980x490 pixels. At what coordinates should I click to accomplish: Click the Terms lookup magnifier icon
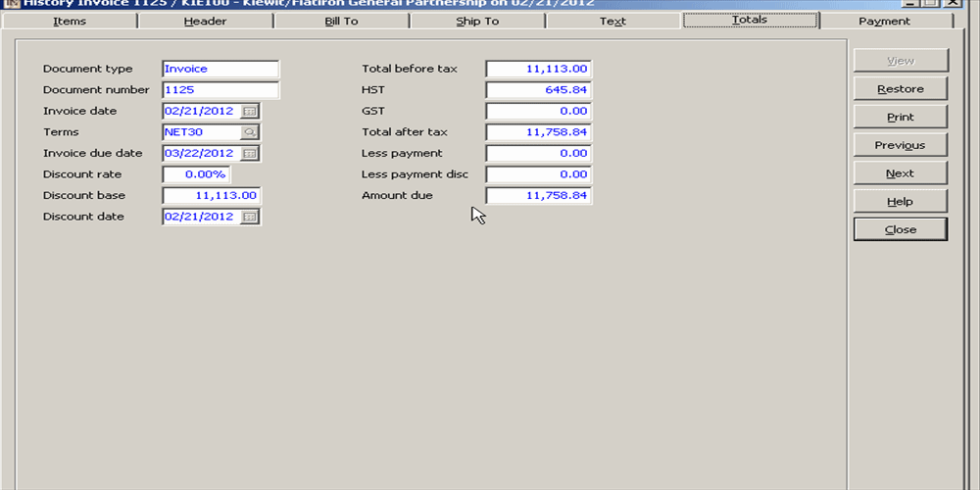250,132
